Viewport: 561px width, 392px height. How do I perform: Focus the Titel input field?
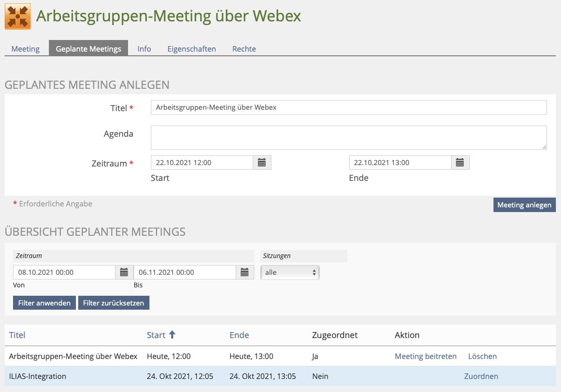coord(349,107)
